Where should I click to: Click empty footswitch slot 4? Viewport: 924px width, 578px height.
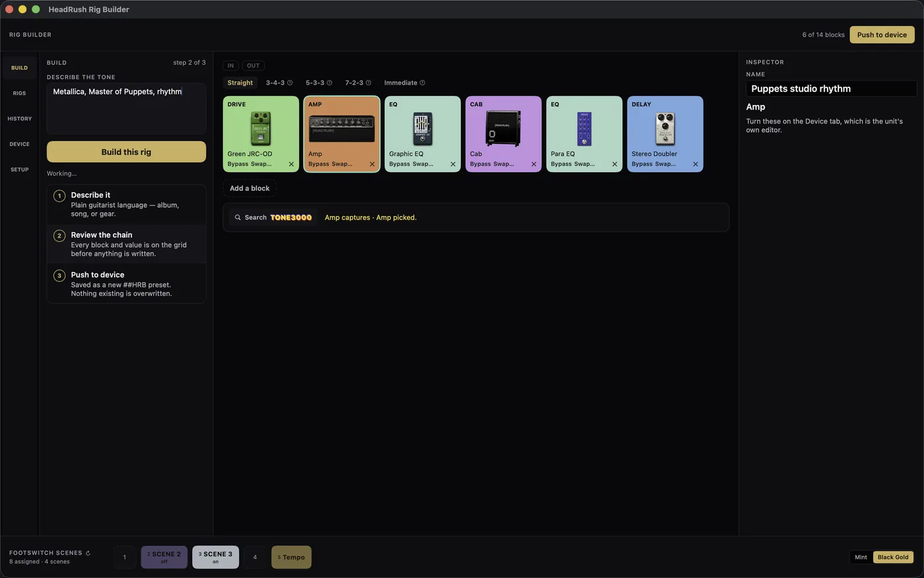(255, 557)
